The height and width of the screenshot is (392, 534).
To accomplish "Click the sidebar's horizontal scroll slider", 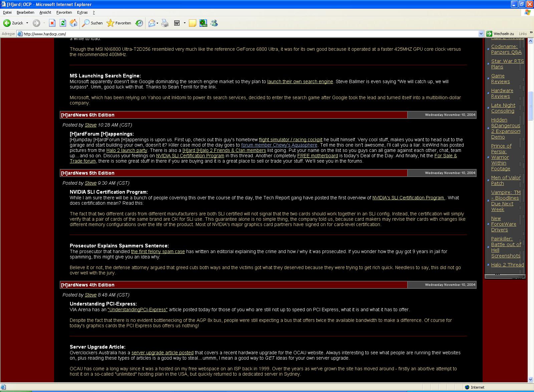I will 505,276.
